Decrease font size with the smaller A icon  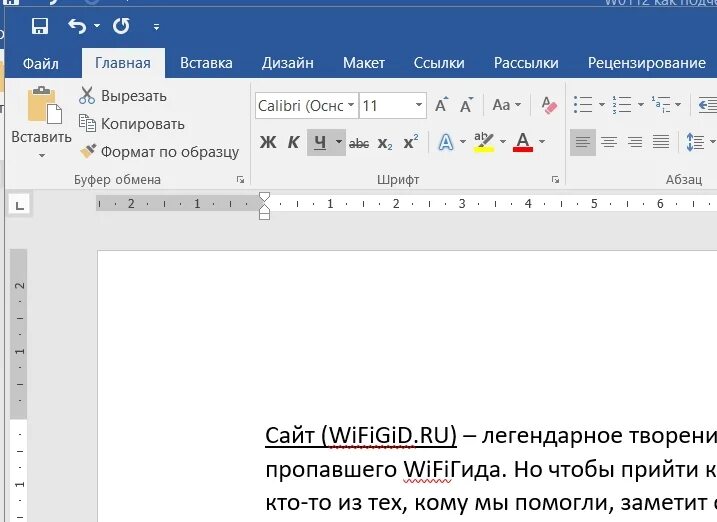tap(466, 105)
